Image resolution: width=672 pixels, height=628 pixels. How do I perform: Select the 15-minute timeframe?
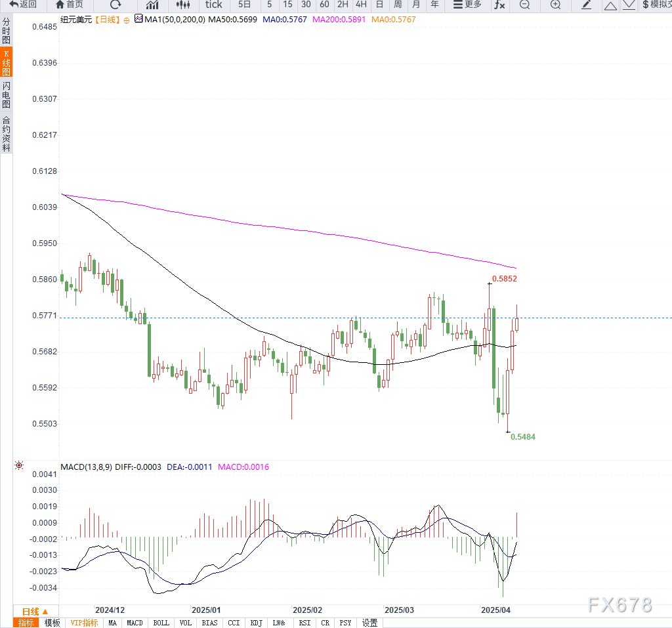[x=287, y=5]
